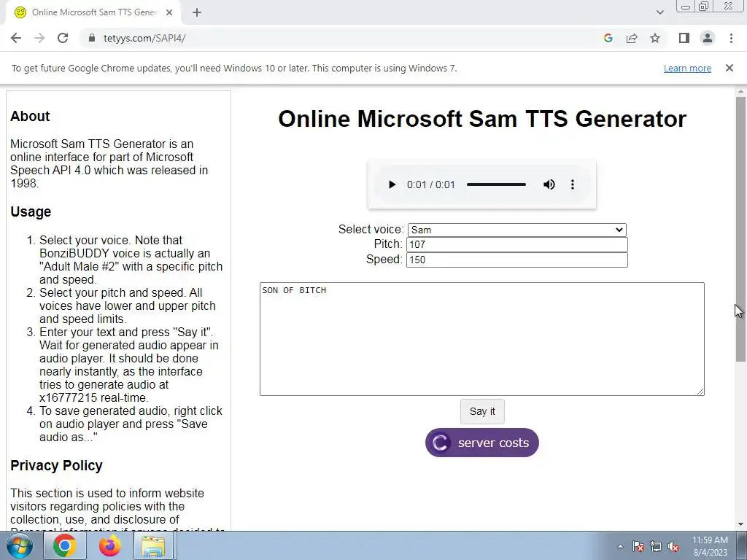This screenshot has width=747, height=560.
Task: Click the Google icon in address bar
Action: 608,38
